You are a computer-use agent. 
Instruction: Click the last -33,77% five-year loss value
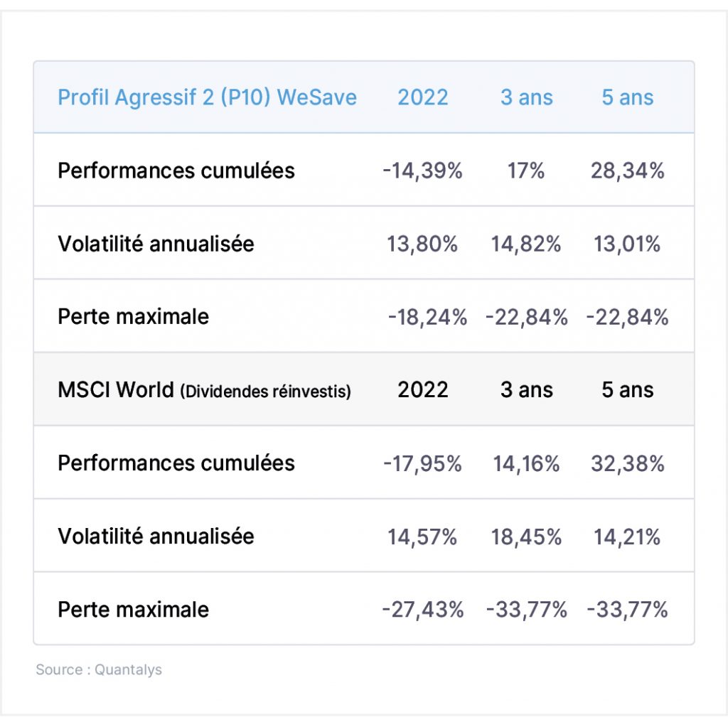tap(627, 610)
